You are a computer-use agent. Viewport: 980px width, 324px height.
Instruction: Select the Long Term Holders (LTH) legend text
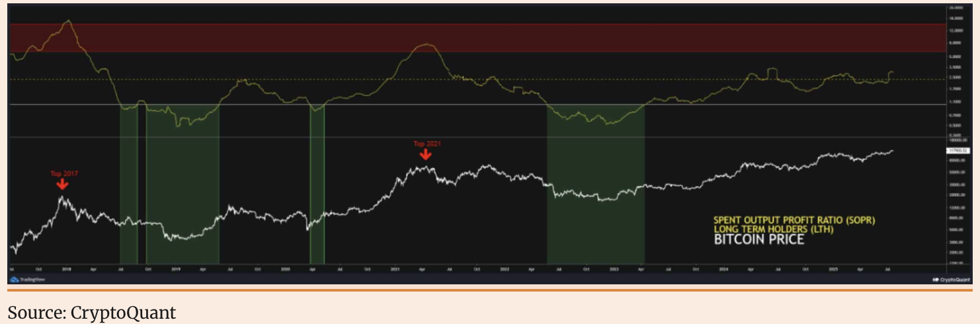click(x=774, y=229)
